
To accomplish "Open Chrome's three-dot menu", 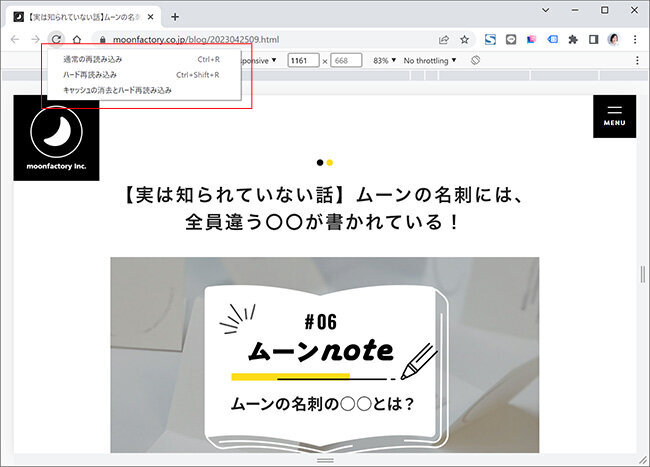I will 635,39.
